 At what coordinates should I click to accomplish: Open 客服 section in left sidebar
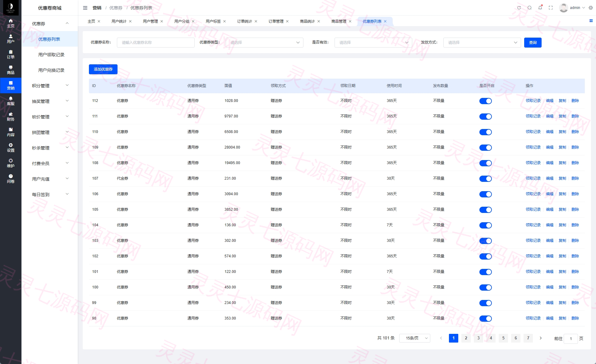pyautogui.click(x=11, y=101)
